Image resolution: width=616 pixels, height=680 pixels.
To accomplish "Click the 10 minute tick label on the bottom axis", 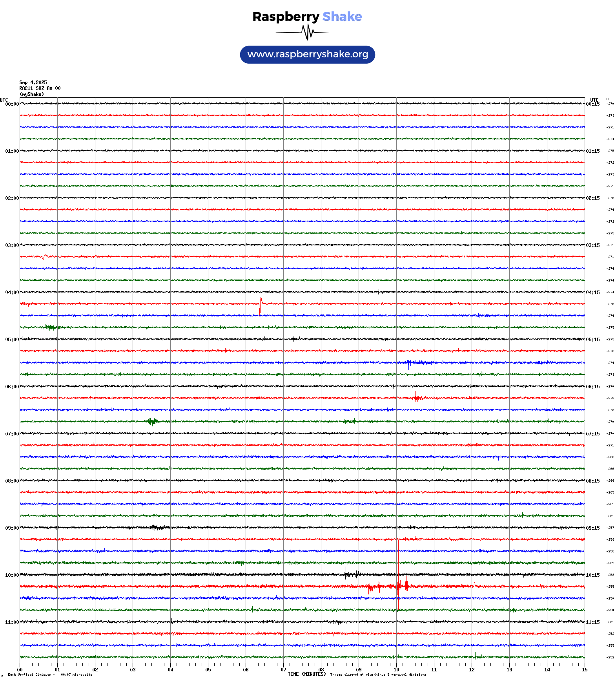I will 396,670.
